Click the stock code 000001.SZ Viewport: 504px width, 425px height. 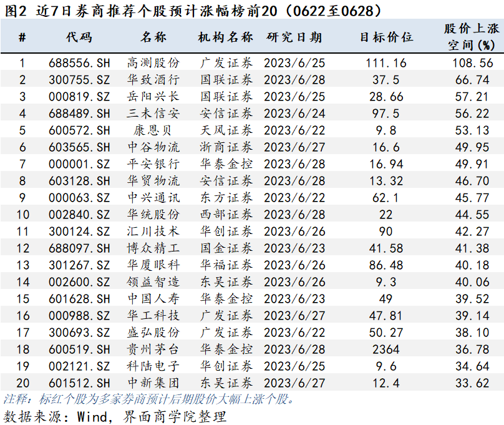(79, 164)
